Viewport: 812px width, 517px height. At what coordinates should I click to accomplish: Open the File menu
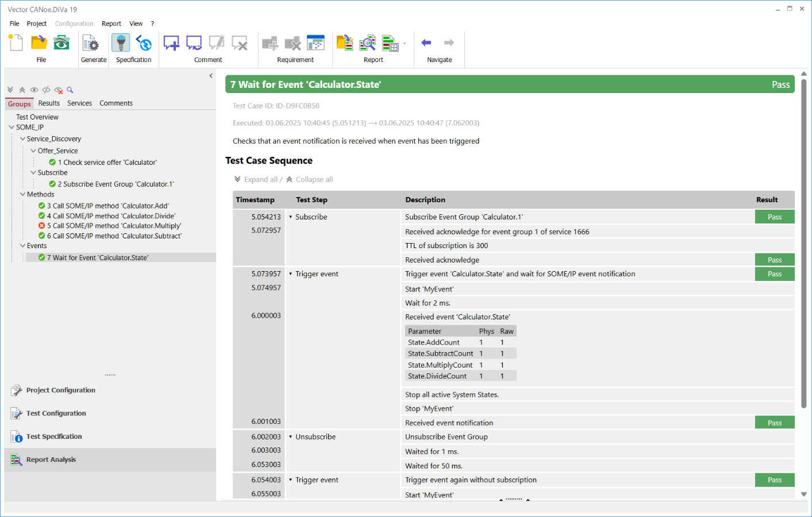14,24
